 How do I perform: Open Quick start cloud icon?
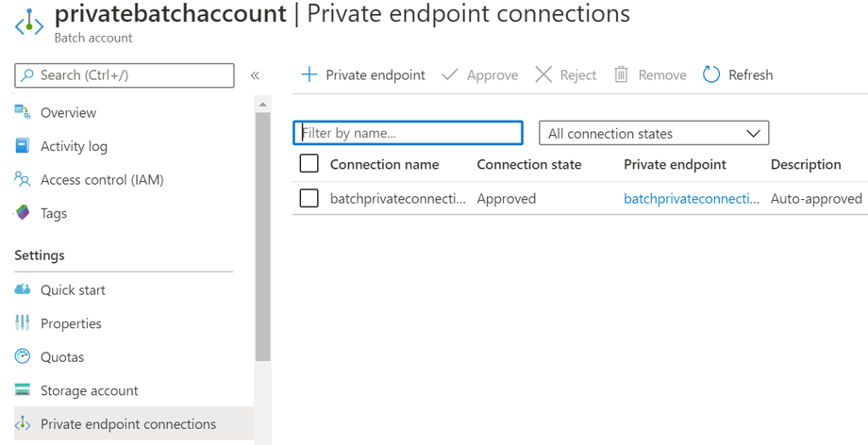23,289
